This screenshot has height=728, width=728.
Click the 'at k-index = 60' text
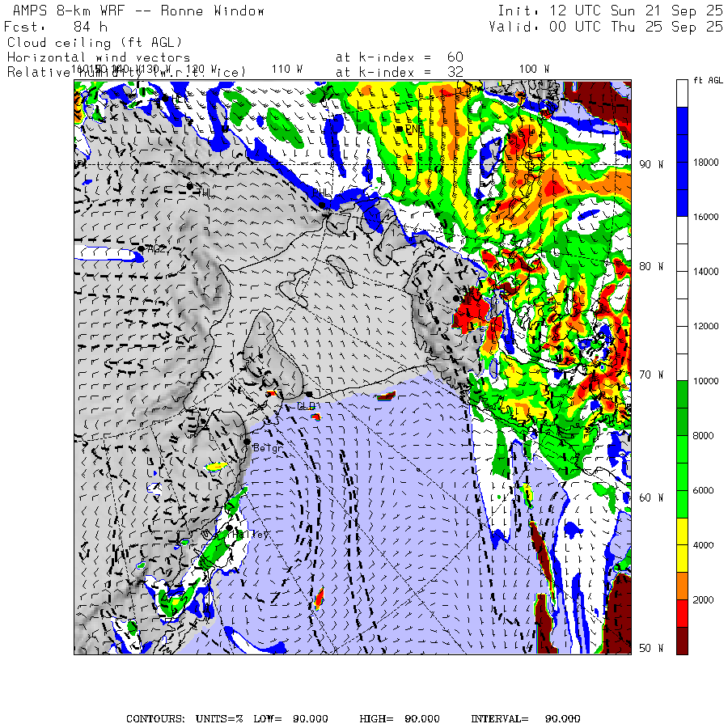tap(400, 57)
